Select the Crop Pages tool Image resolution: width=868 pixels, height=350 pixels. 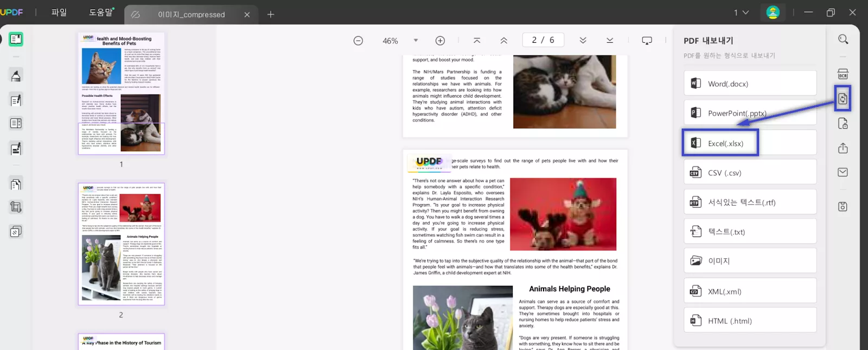tap(16, 207)
